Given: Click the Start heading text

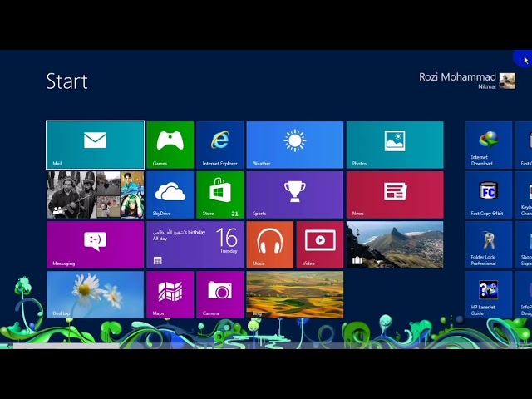Looking at the screenshot, I should 66,81.
